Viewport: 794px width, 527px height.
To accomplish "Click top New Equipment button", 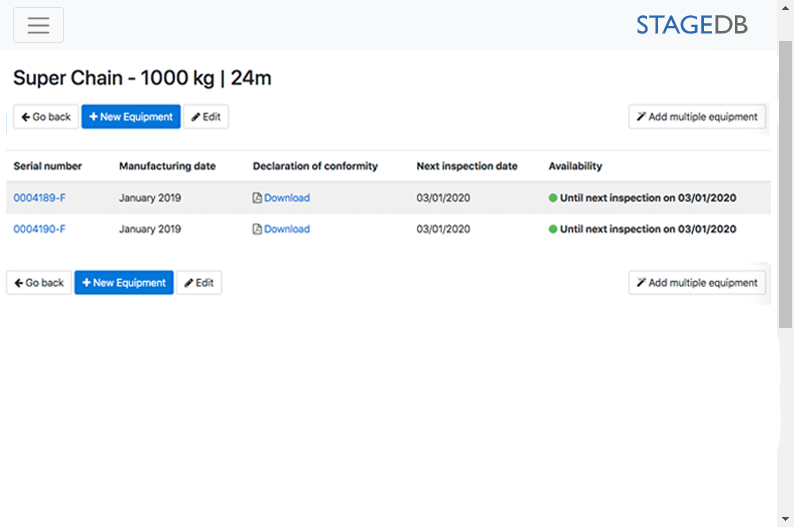I will (x=131, y=117).
